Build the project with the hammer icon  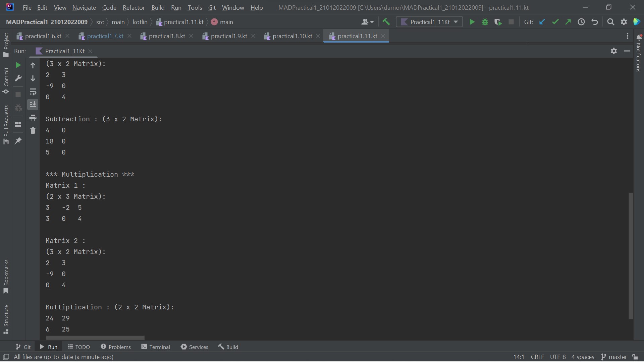pyautogui.click(x=386, y=21)
